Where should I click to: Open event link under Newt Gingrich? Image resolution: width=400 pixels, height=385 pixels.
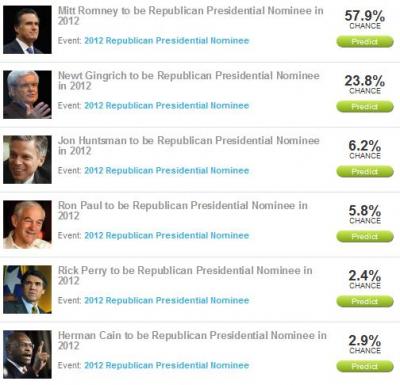[x=167, y=106]
